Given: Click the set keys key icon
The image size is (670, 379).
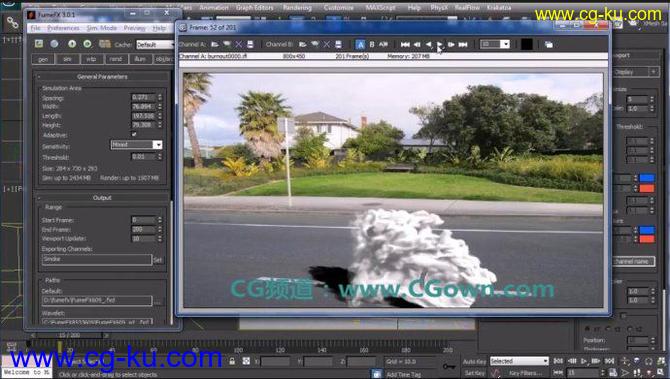Looking at the screenshot, I should point(449,367).
